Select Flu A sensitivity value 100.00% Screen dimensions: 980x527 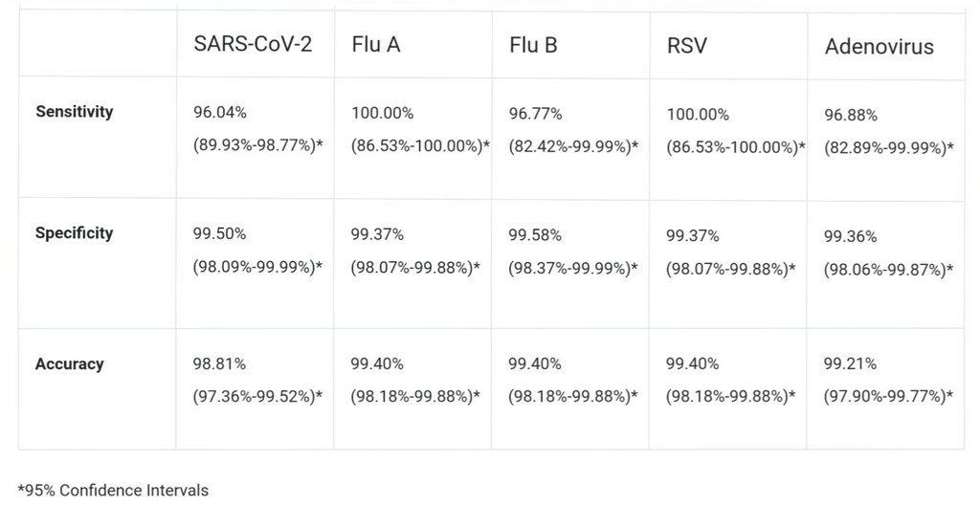[383, 113]
